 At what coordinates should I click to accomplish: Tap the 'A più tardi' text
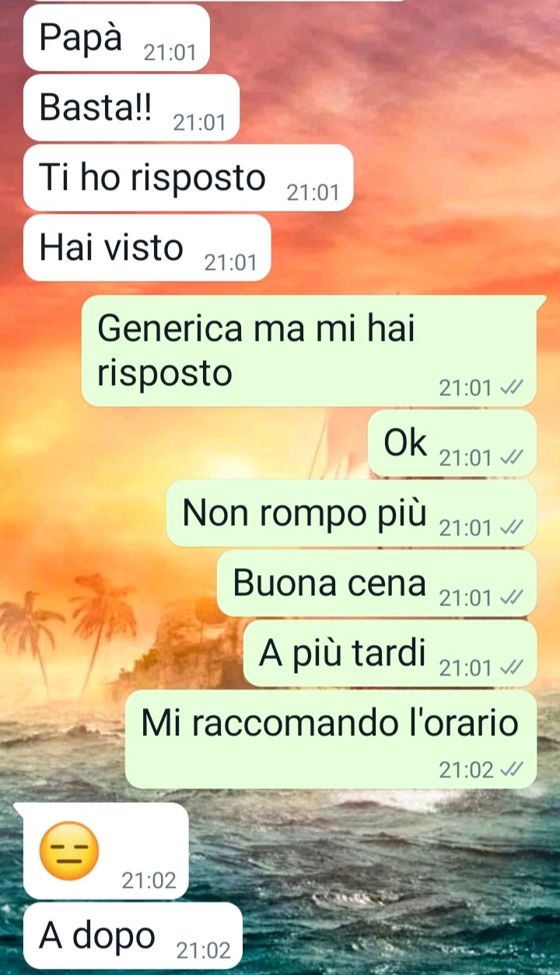pos(343,654)
